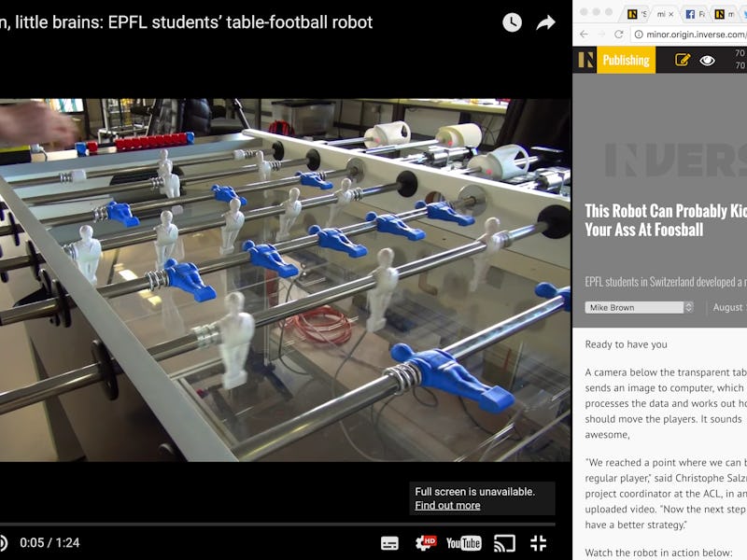This screenshot has width=747, height=560.
Task: Click the minor.origin.inverse.com address bar
Action: tap(691, 35)
